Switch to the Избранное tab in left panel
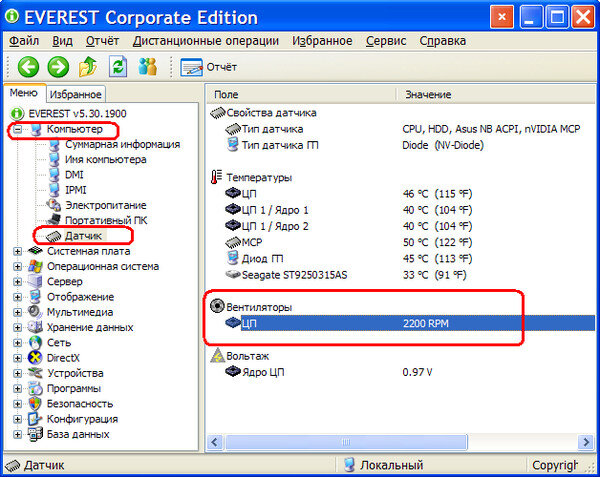 (76, 94)
